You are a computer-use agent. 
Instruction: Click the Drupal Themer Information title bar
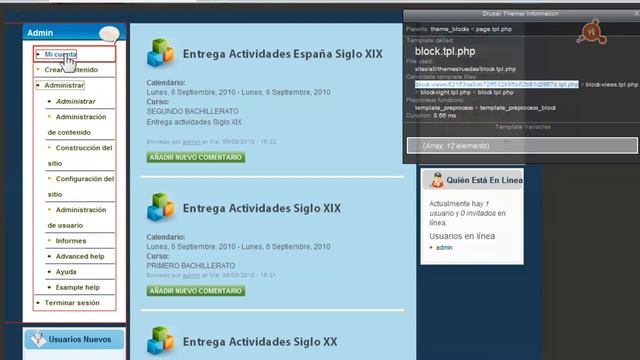520,13
